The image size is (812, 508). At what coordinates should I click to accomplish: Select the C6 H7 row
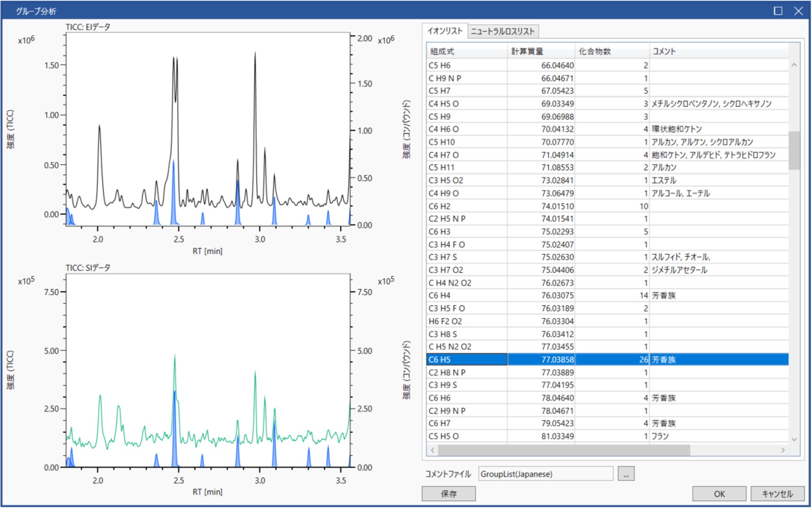(x=607, y=423)
